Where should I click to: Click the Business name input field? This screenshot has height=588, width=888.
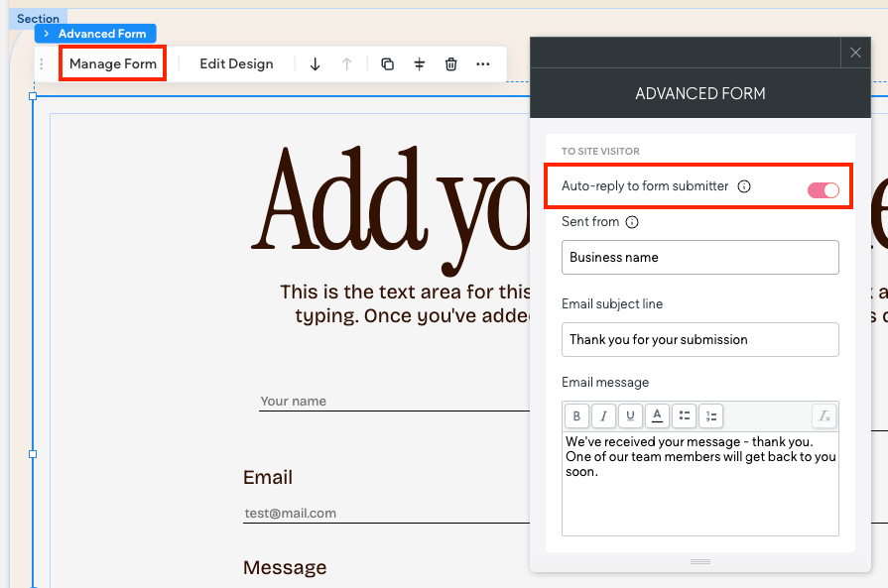pos(699,257)
